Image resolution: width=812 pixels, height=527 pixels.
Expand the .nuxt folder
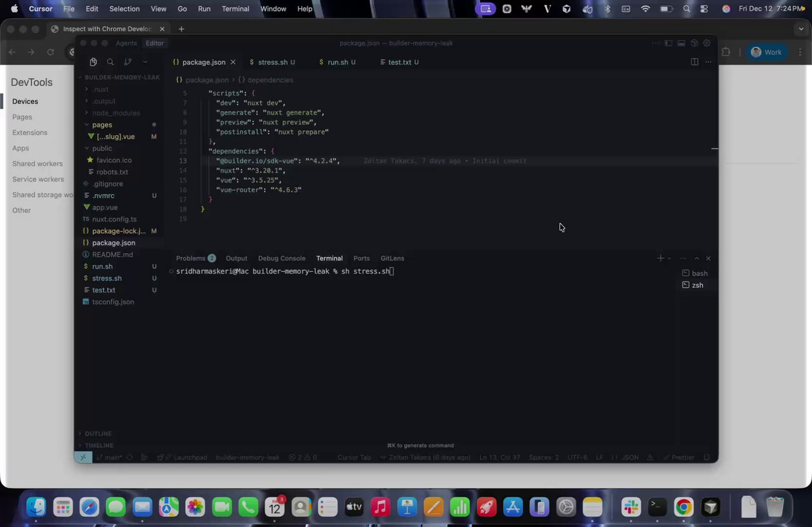(x=119, y=89)
